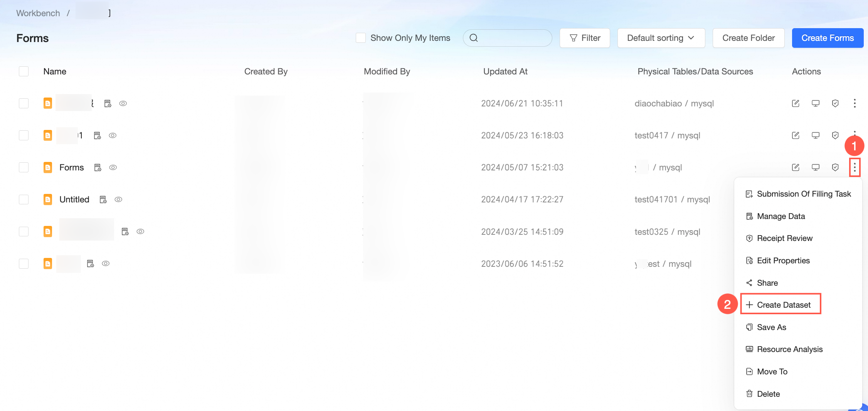The height and width of the screenshot is (411, 868).
Task: Toggle eye icon beside Forms name
Action: tap(113, 167)
